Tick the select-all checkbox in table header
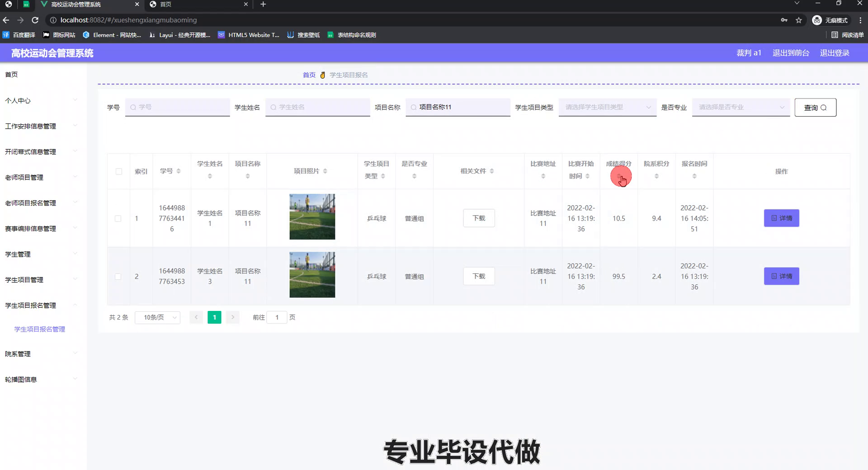This screenshot has width=868, height=470. coord(119,171)
